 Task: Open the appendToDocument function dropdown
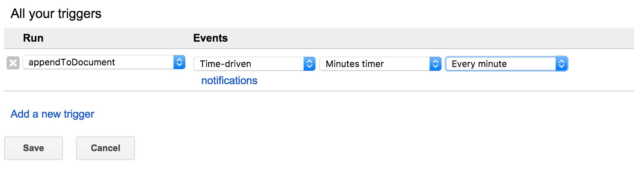point(104,62)
